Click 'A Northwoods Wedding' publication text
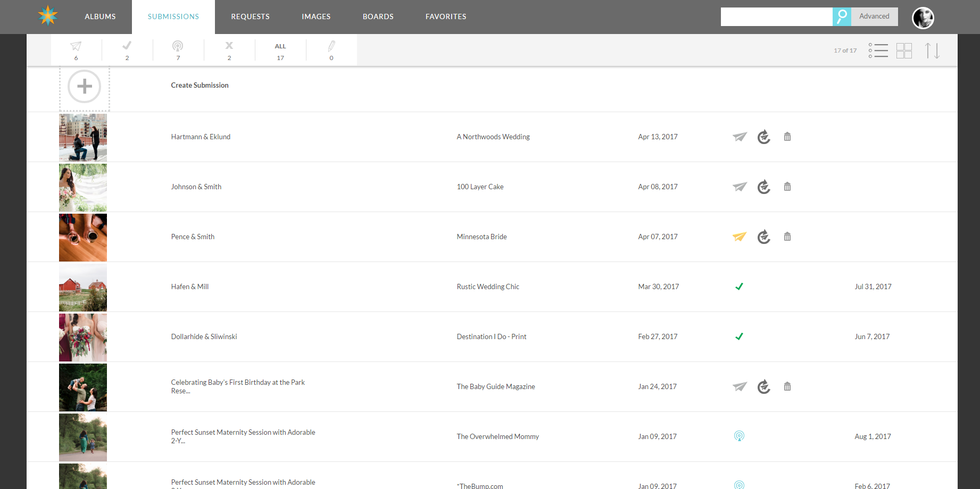 point(493,137)
